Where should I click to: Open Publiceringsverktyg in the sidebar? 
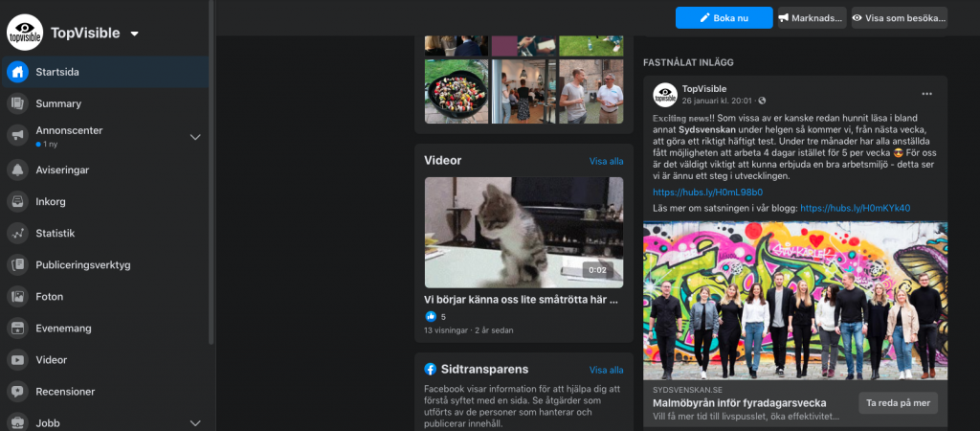pyautogui.click(x=105, y=264)
